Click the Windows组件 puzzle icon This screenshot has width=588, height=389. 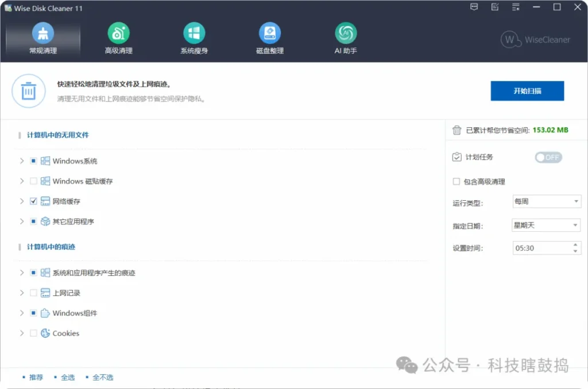[45, 313]
